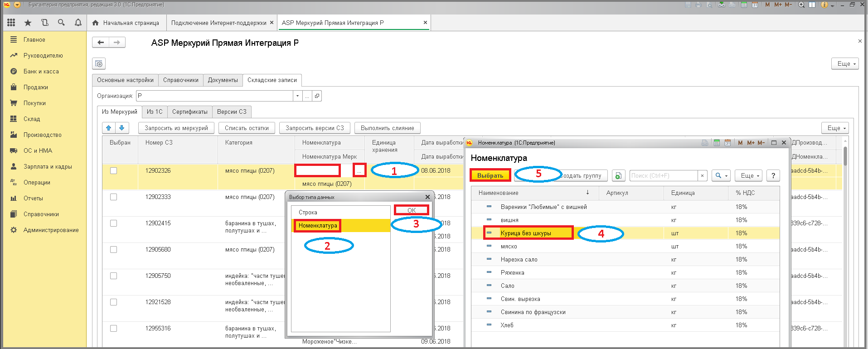The image size is (868, 349).
Task: Open calculator in Номенклатура window title bar
Action: click(x=717, y=142)
